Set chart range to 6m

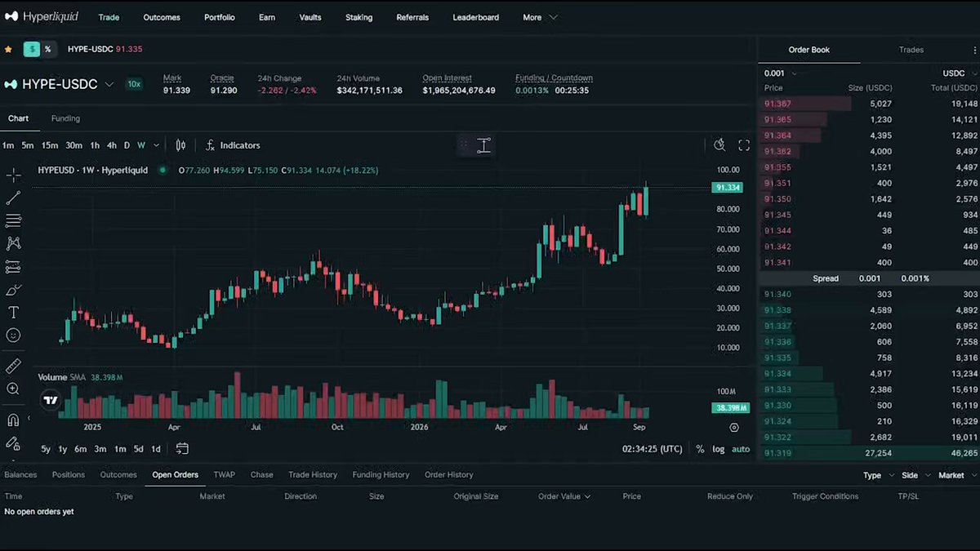pos(81,449)
